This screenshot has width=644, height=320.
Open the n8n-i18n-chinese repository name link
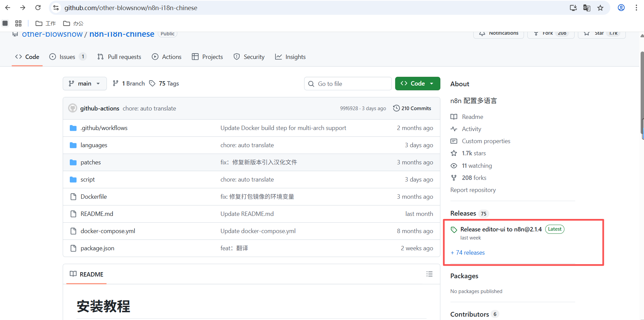point(122,34)
